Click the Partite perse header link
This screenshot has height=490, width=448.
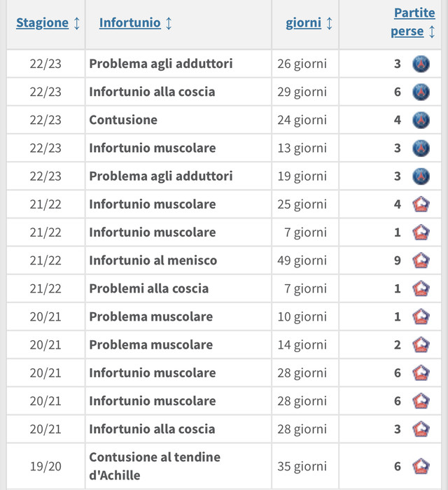tap(413, 22)
